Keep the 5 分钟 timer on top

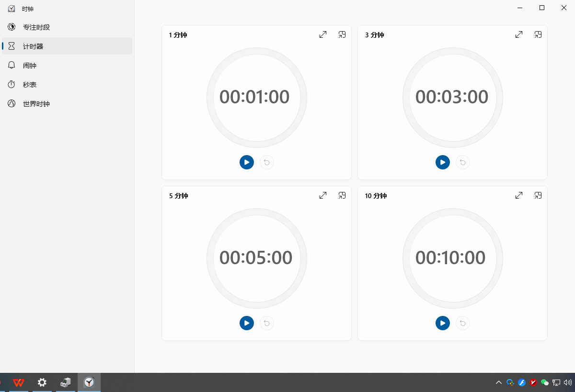point(342,195)
